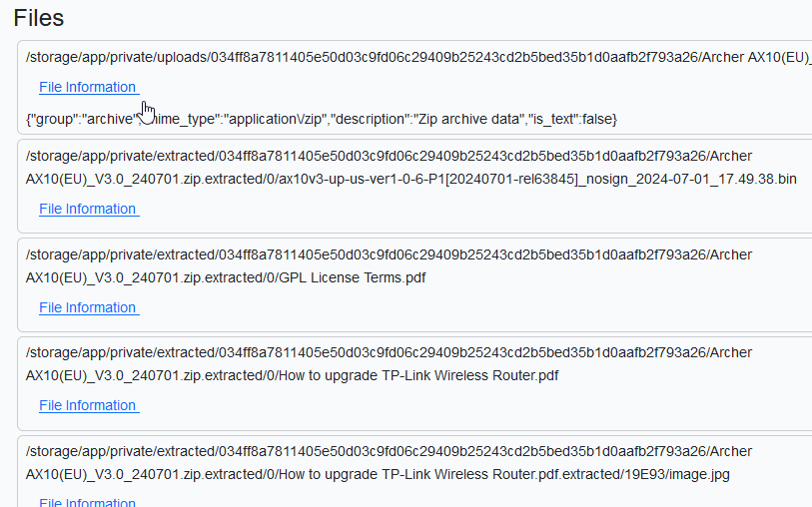This screenshot has height=507, width=812.
Task: Open File Information for the image.jpg entry
Action: 88,502
